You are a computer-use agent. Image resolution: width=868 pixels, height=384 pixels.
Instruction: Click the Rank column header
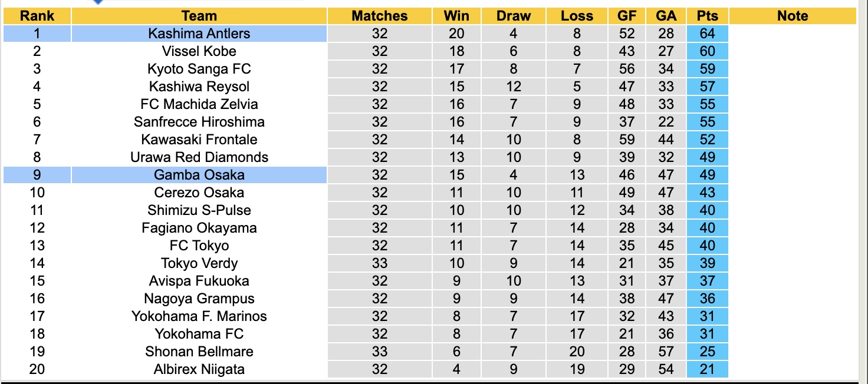click(37, 16)
